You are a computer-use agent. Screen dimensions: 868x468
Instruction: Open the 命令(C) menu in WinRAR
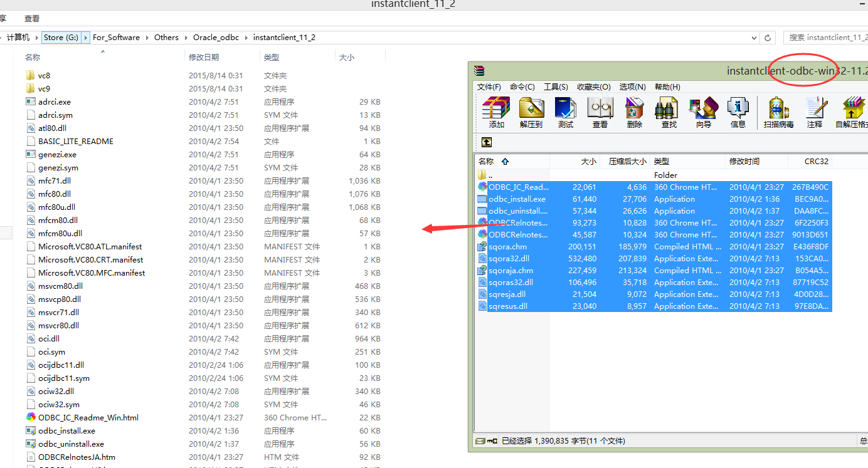pyautogui.click(x=522, y=87)
